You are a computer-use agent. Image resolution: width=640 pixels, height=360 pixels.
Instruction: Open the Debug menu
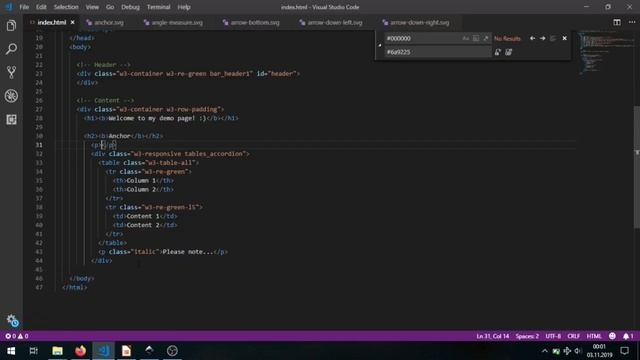click(x=130, y=7)
